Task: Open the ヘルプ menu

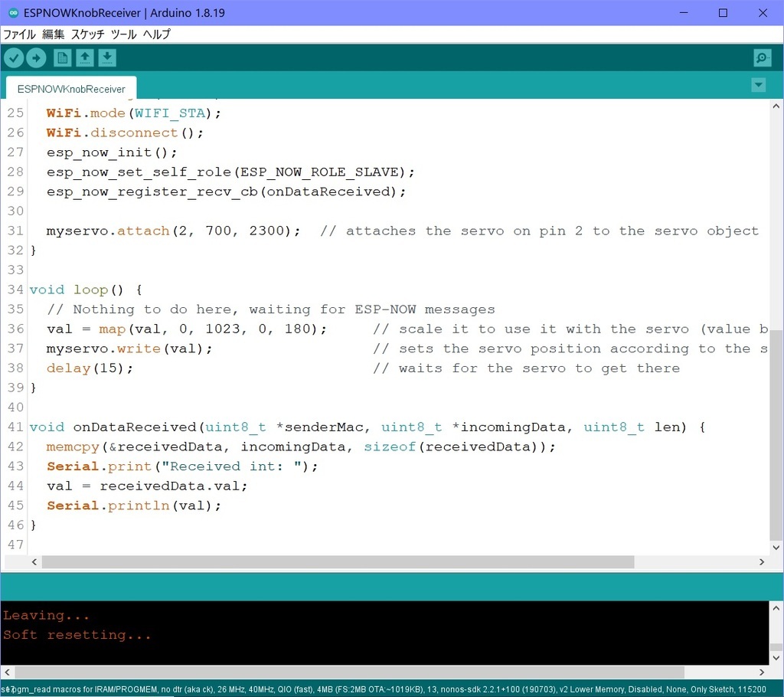Action: coord(157,34)
